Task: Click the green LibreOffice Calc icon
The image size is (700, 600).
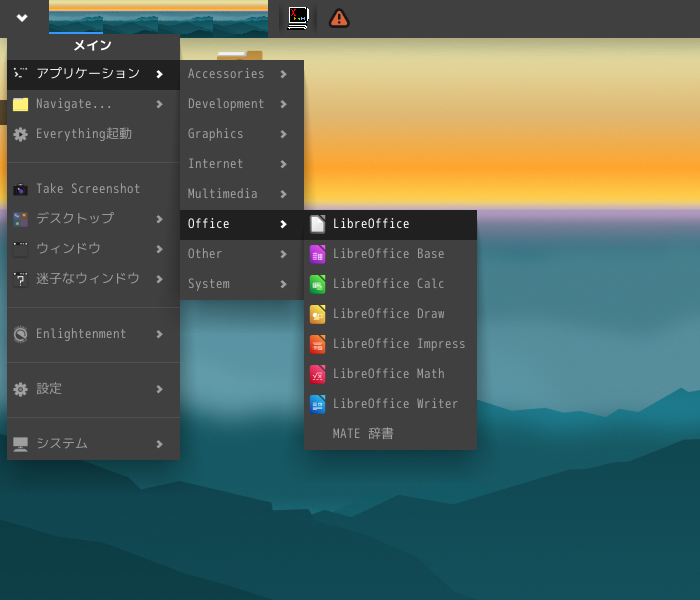Action: click(317, 284)
